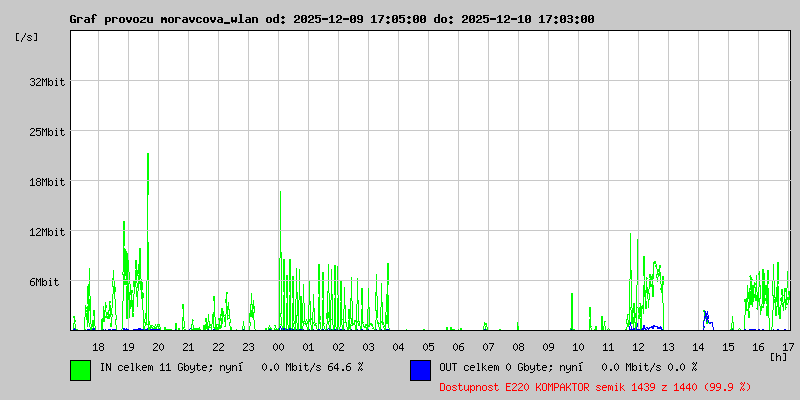
Task: Click the '21' hour label on x-axis
Action: (x=188, y=347)
